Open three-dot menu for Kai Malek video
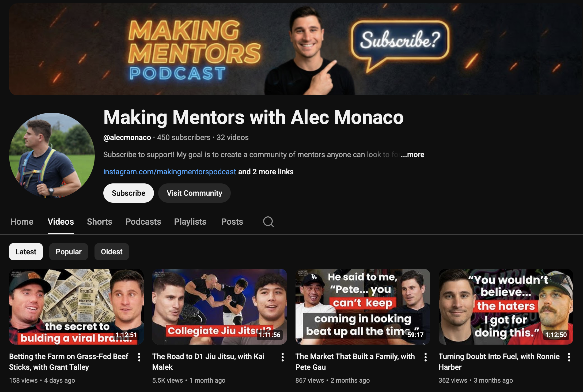 282,357
